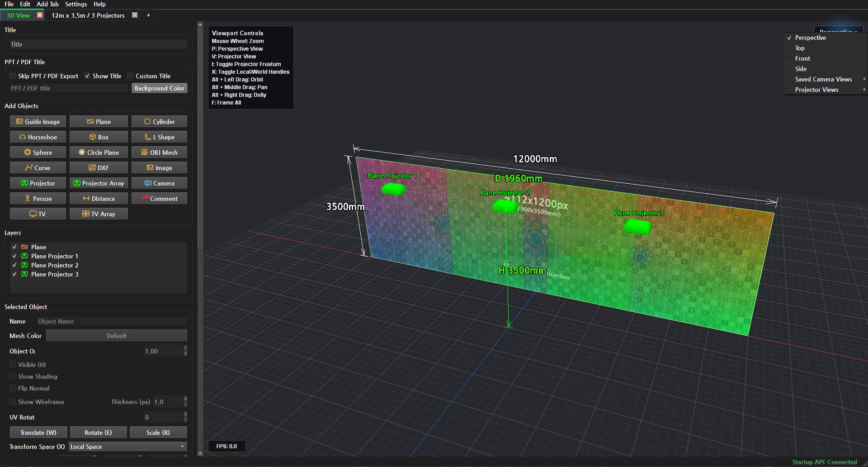
Task: Add a new tab with plus button
Action: [x=148, y=15]
